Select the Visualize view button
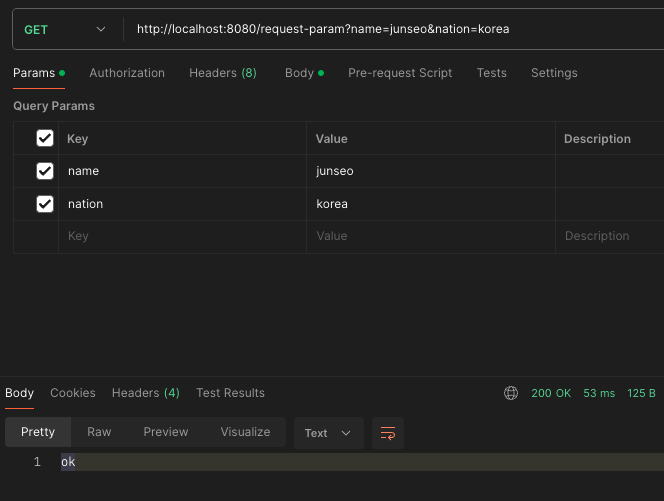This screenshot has width=664, height=501. (x=245, y=432)
